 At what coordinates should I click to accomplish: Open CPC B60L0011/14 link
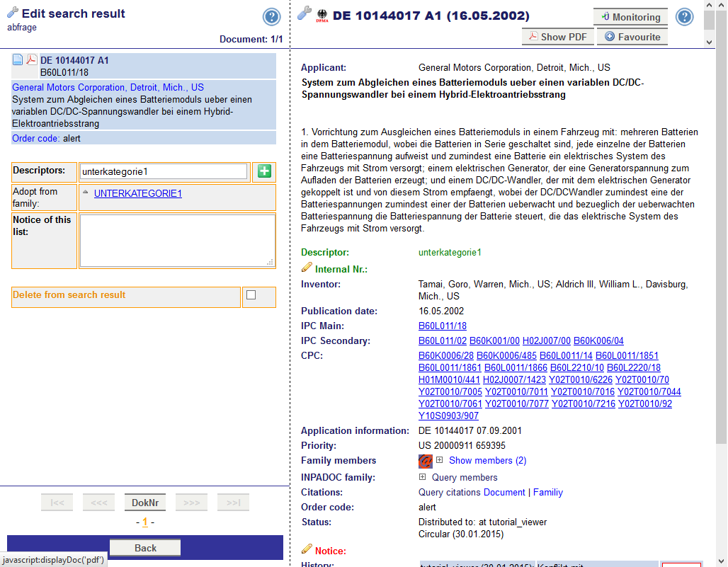click(x=566, y=355)
